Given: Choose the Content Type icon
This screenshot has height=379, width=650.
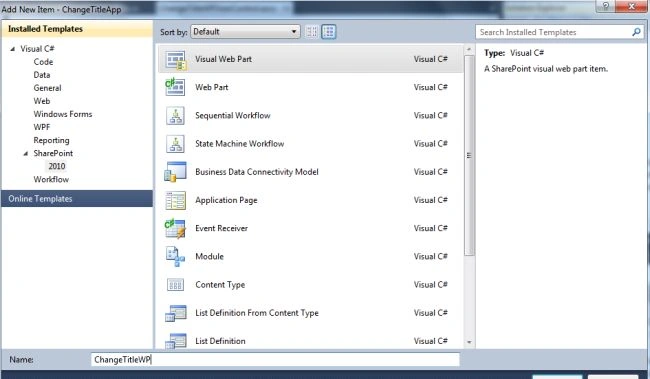Looking at the screenshot, I should 175,285.
